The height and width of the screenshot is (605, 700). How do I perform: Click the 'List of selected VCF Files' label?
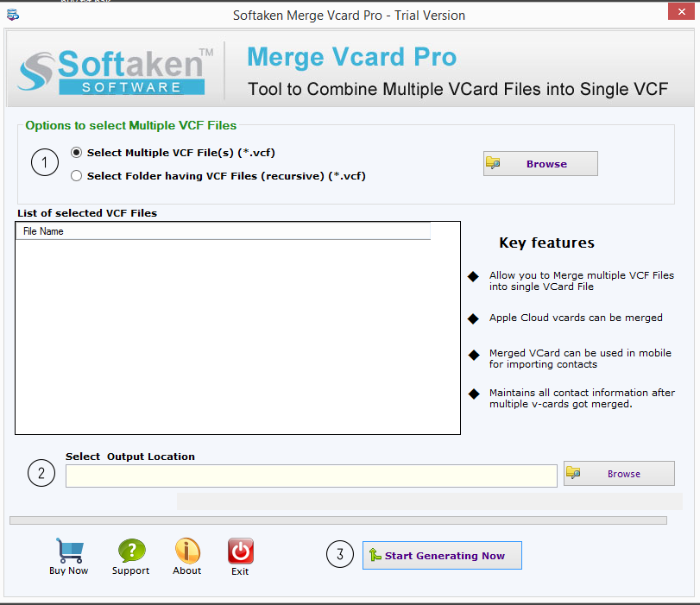pyautogui.click(x=87, y=213)
